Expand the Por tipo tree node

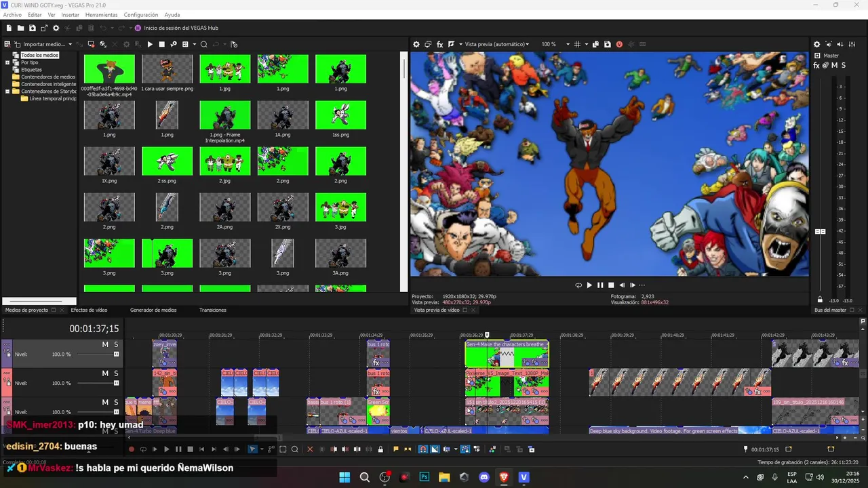point(7,62)
